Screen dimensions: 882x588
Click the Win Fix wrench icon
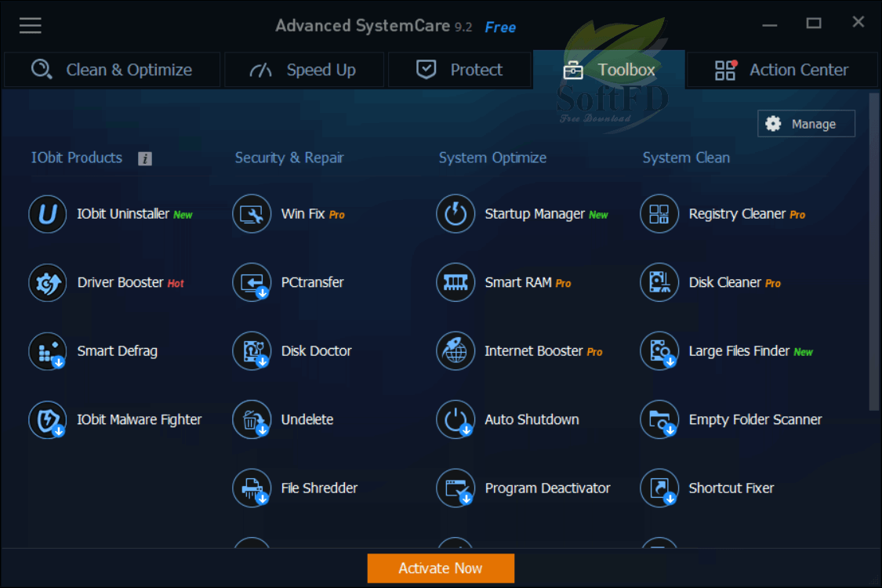pos(252,214)
